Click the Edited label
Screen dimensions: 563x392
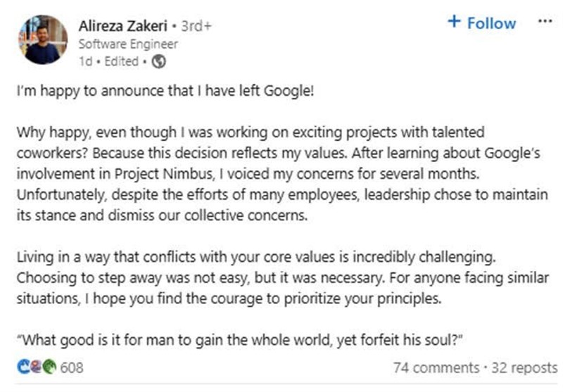pos(121,62)
